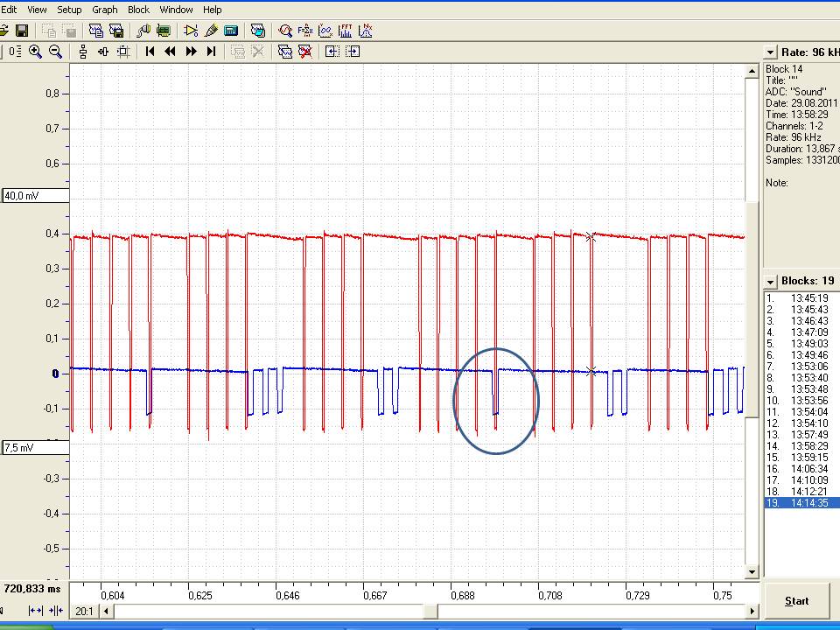Image resolution: width=840 pixels, height=630 pixels.
Task: Open the Block menu
Action: (139, 10)
